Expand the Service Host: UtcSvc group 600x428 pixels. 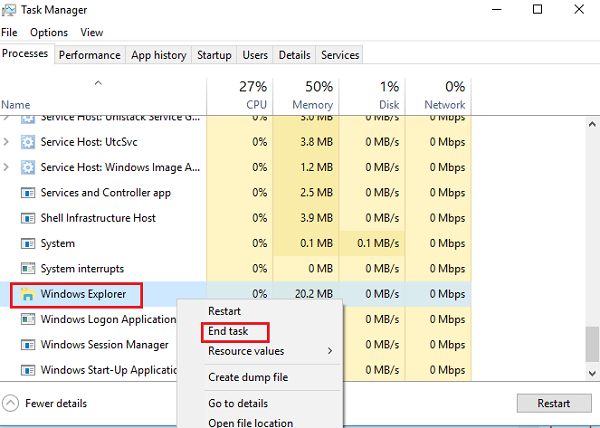pyautogui.click(x=6, y=142)
